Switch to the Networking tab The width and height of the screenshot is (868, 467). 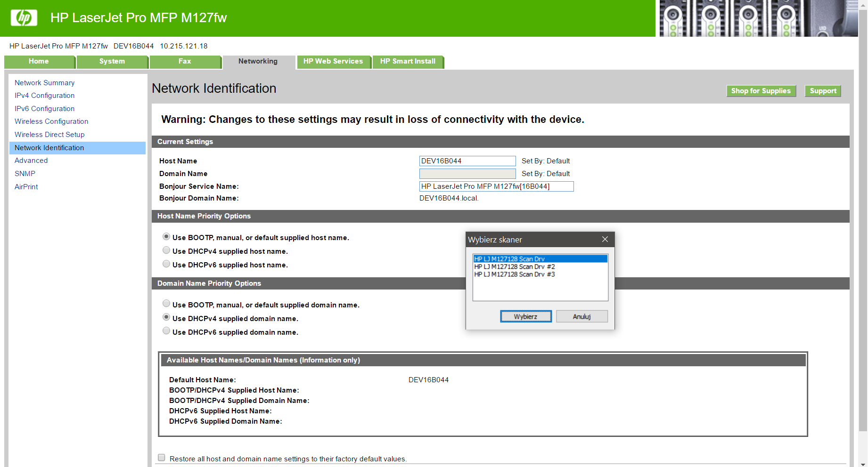tap(258, 61)
